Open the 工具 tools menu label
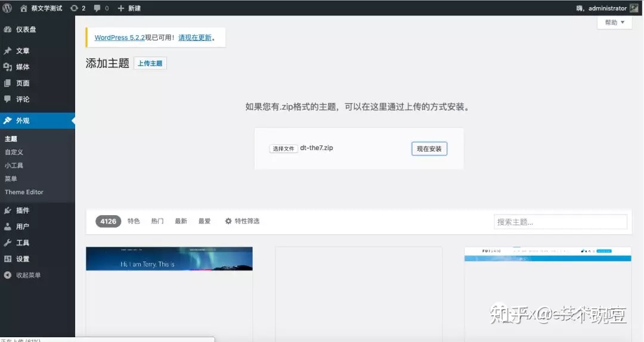The image size is (644, 342). pos(23,242)
